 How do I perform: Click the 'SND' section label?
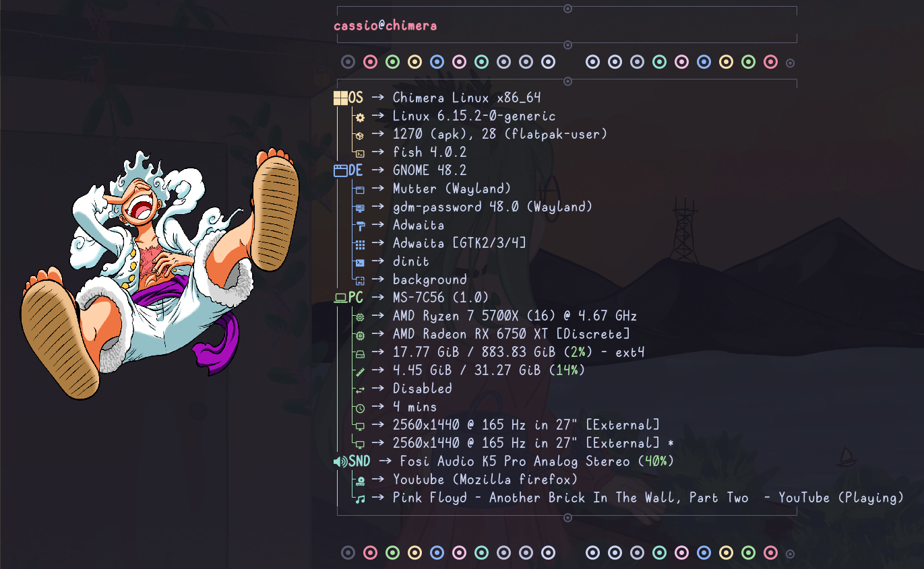click(x=359, y=462)
